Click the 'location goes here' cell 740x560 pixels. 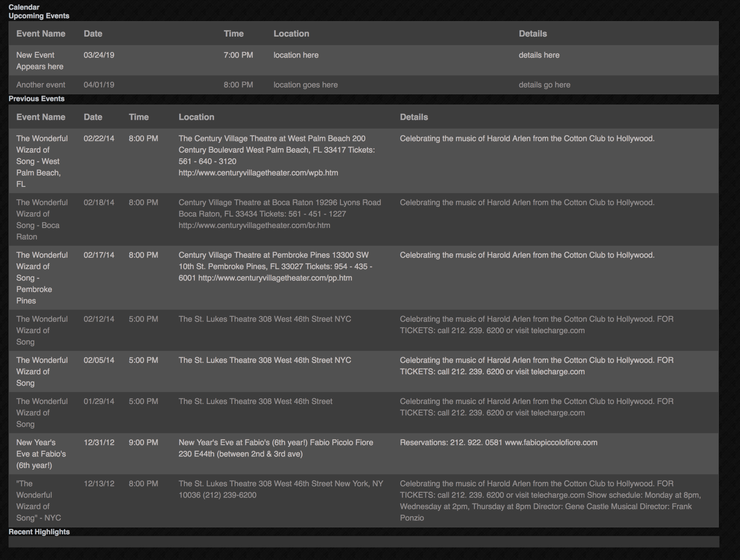point(306,85)
